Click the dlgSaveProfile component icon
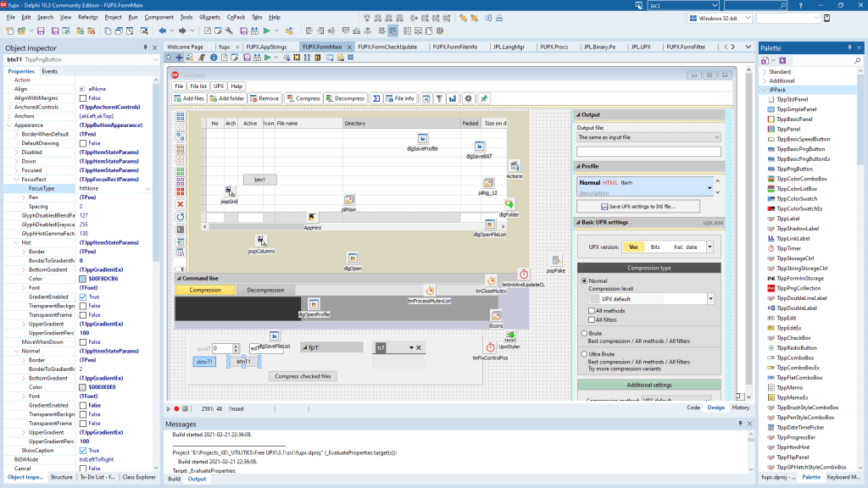 tap(423, 139)
